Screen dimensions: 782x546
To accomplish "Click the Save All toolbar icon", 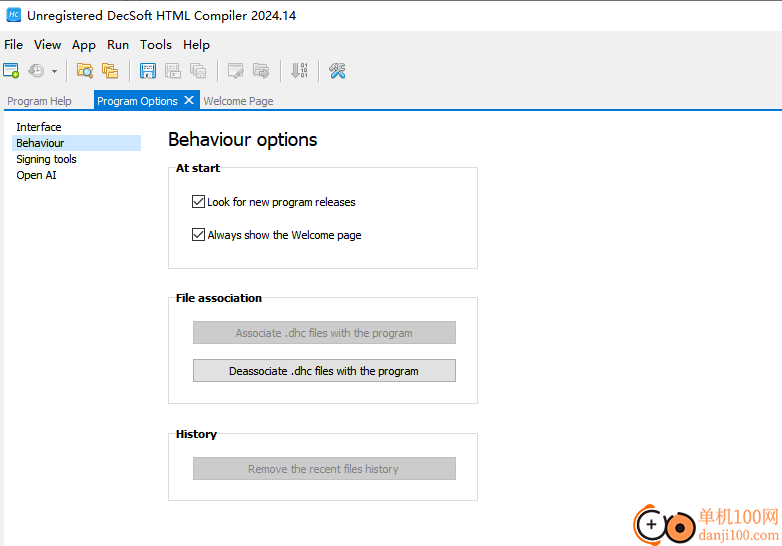I will [198, 71].
